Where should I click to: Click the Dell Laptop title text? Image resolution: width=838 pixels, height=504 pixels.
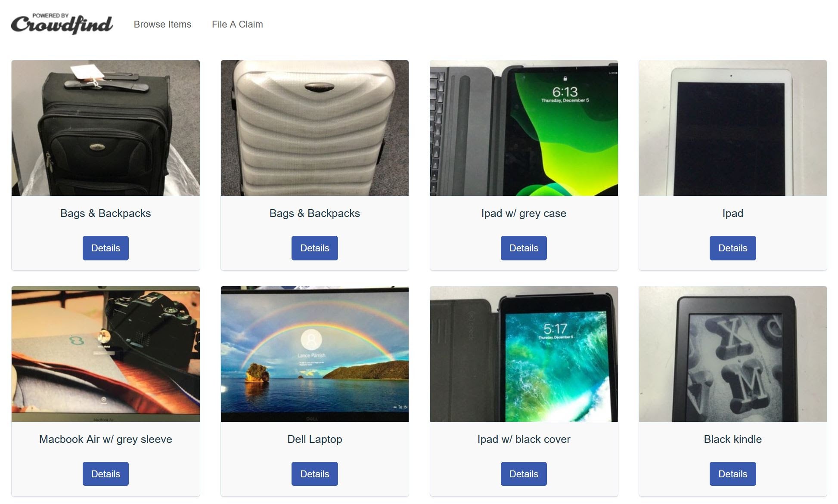coord(315,439)
